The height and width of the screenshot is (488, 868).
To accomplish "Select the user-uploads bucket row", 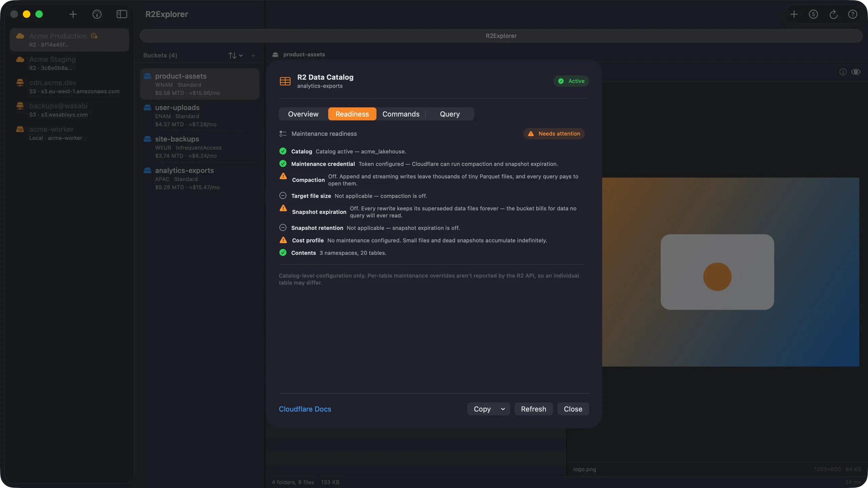I will click(199, 116).
